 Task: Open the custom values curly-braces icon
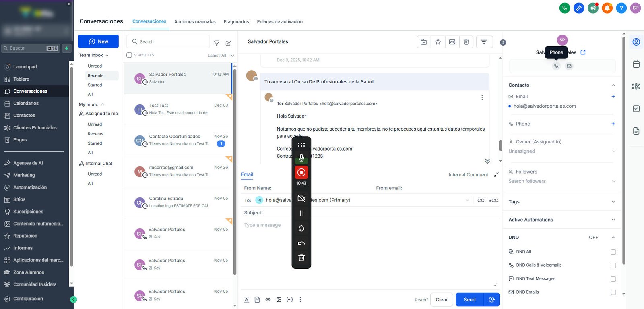[x=290, y=299]
